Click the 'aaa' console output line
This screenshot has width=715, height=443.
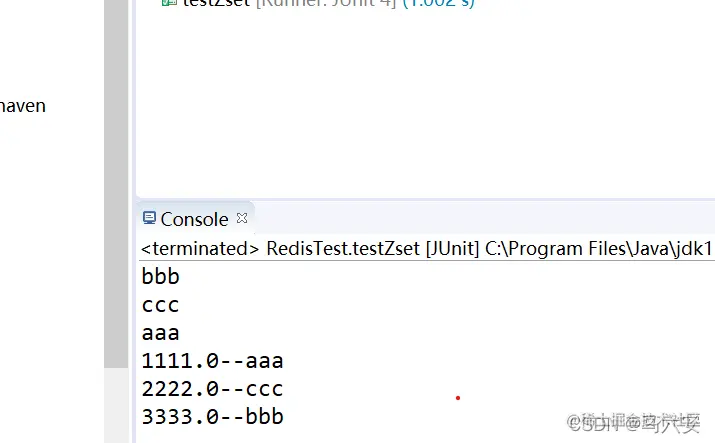pos(161,333)
